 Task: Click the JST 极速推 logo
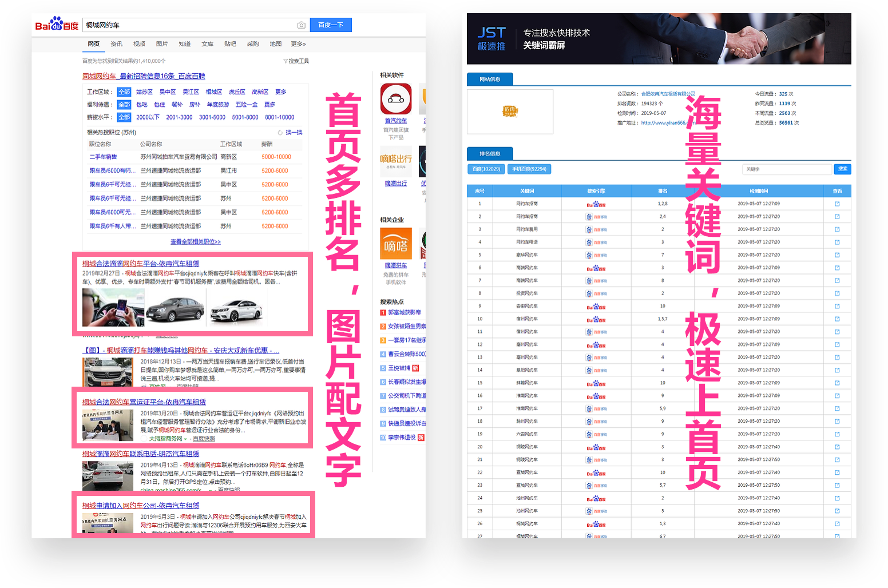click(491, 39)
